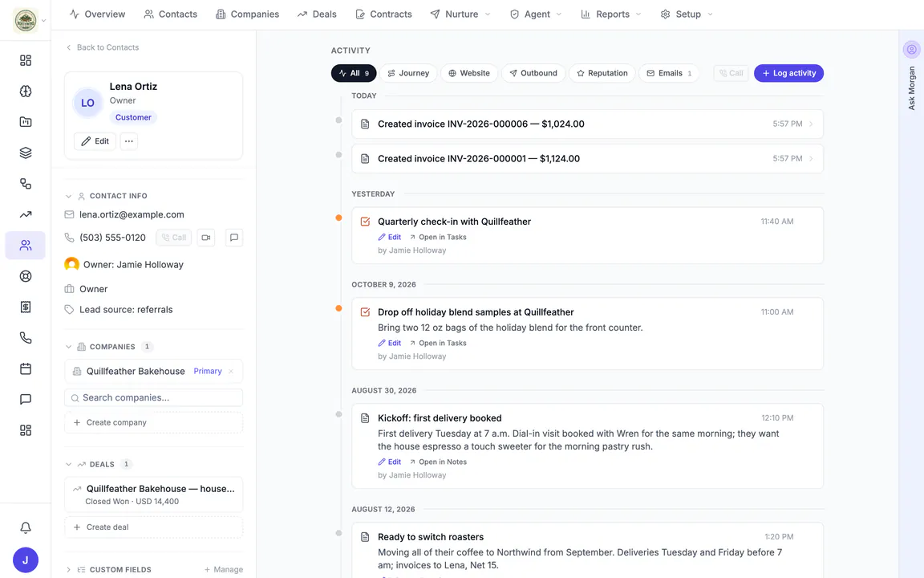
Task: Click the Call button in the activity header
Action: tap(731, 73)
